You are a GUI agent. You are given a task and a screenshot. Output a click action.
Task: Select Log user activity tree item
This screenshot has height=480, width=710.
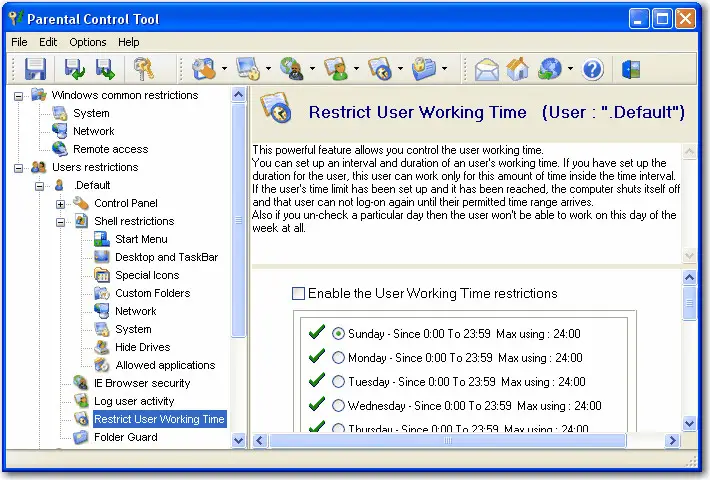point(134,401)
